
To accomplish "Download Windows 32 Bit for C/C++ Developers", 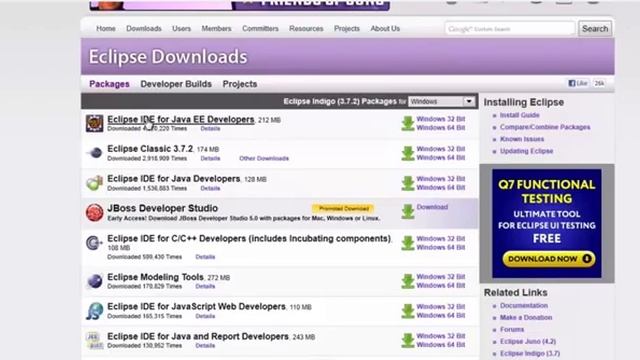I will [x=441, y=238].
